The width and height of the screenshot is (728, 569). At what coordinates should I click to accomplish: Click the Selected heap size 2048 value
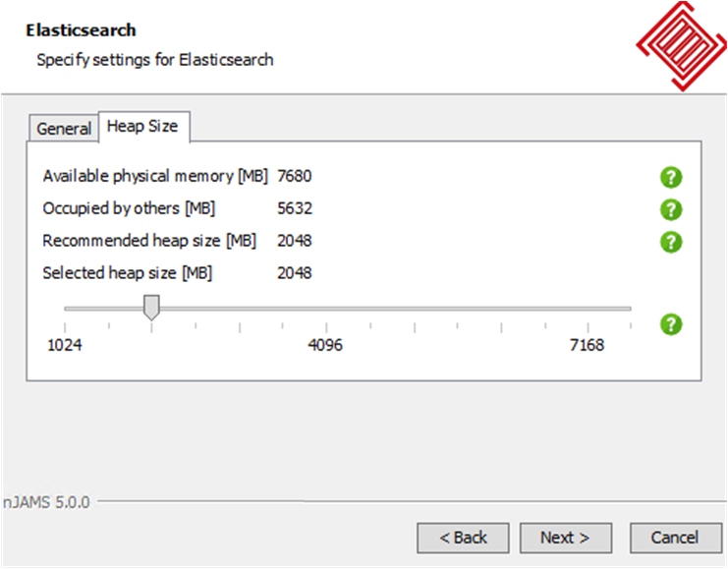pyautogui.click(x=295, y=272)
